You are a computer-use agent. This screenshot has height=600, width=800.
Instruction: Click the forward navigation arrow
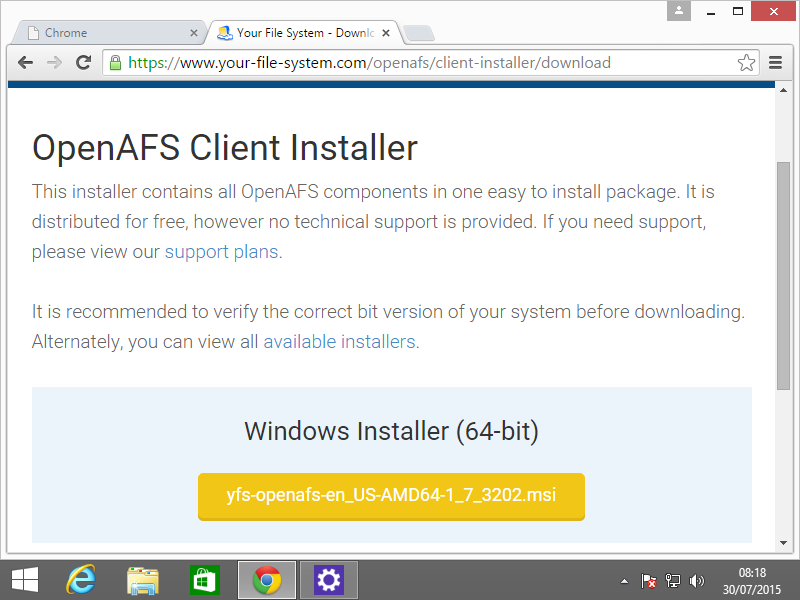(54, 63)
